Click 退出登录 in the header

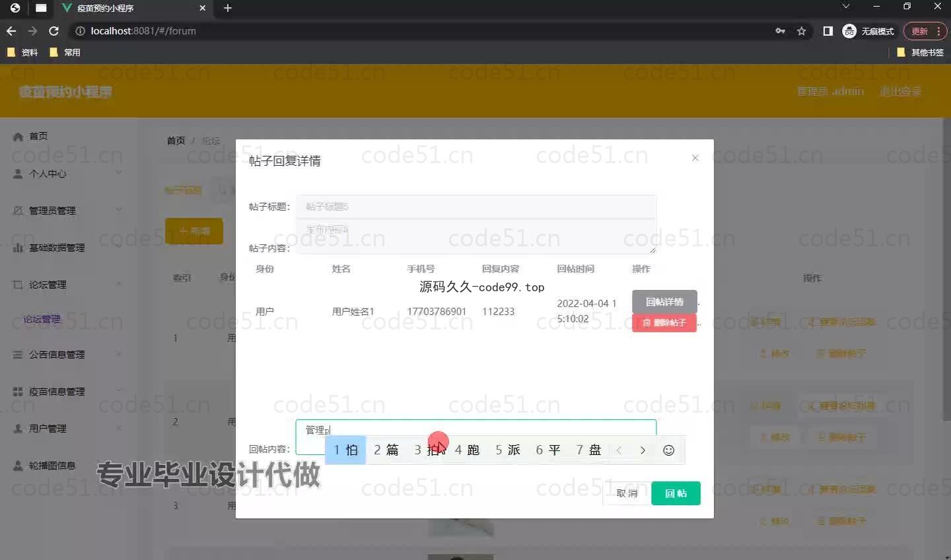click(x=900, y=91)
